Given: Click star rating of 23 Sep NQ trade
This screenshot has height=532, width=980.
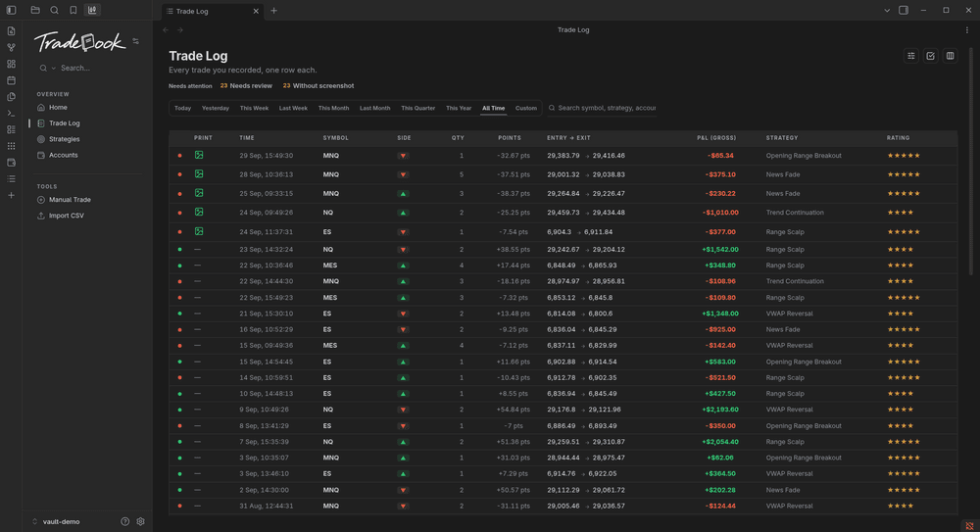Looking at the screenshot, I should (900, 250).
